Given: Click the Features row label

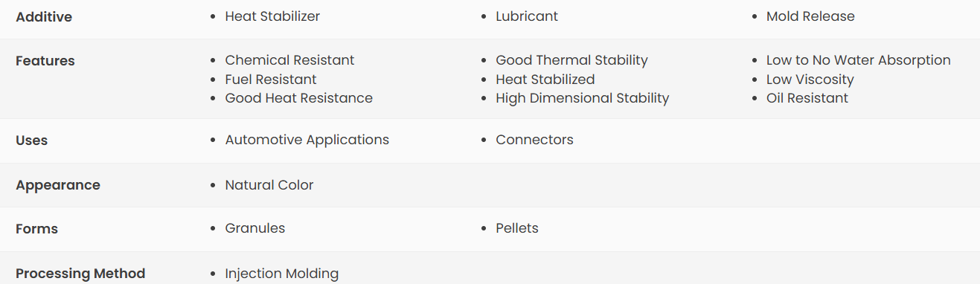Looking at the screenshot, I should tap(45, 61).
